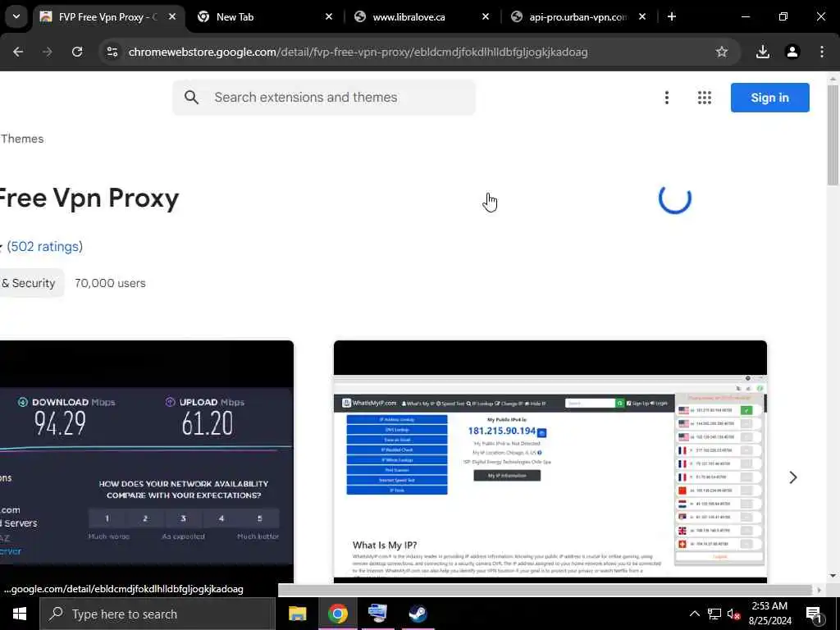Screen dimensions: 840x630
Task: Show next screenshot with right chevron
Action: [793, 477]
